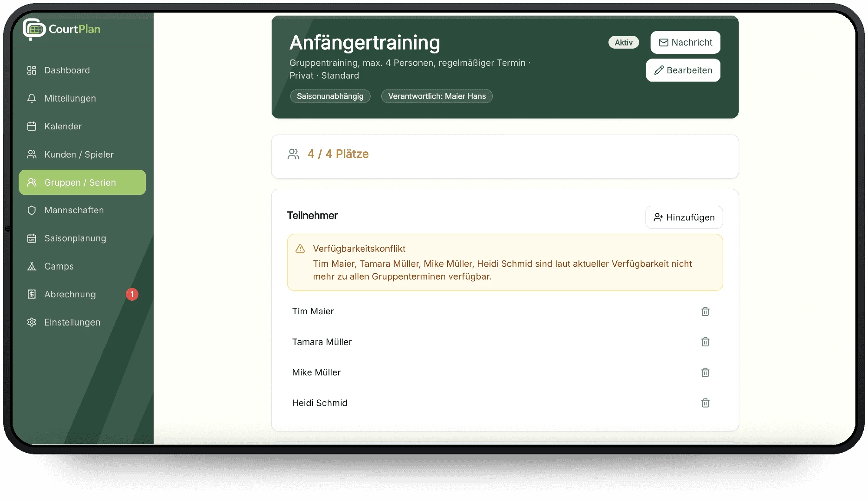Open Saisonplanung menu item
The height and width of the screenshot is (500, 868).
click(82, 238)
